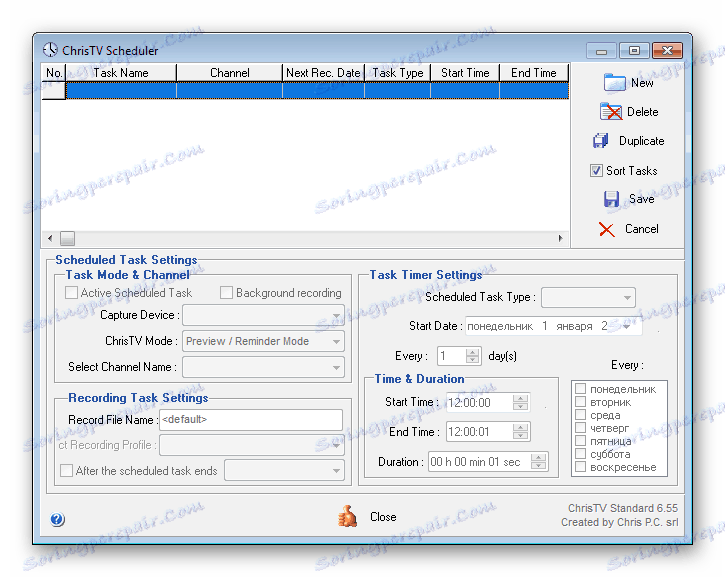Click the Duplicate button label
The image size is (725, 577).
pos(642,141)
